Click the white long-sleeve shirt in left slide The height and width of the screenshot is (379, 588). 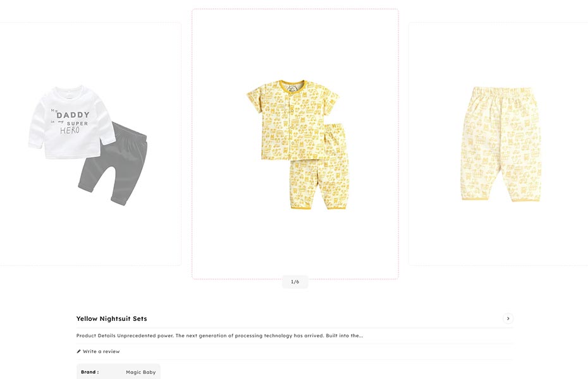coord(71,122)
